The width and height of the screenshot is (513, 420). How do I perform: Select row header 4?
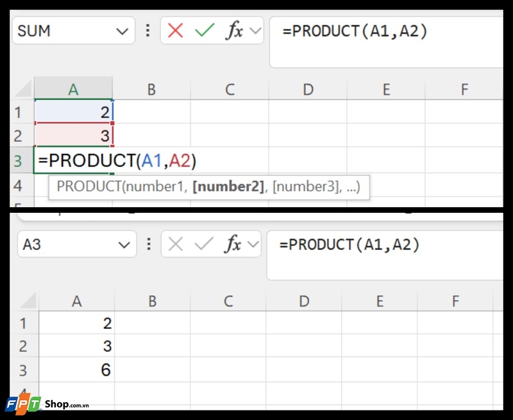click(x=19, y=185)
